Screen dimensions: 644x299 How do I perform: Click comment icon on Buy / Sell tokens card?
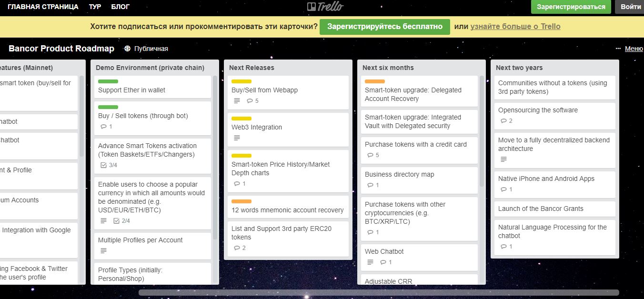click(x=103, y=127)
